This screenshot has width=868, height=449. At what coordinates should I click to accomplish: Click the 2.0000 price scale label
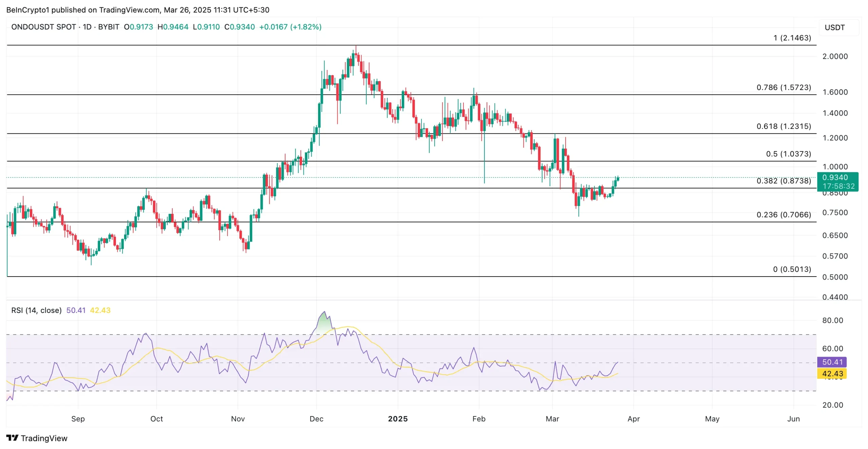(x=835, y=56)
